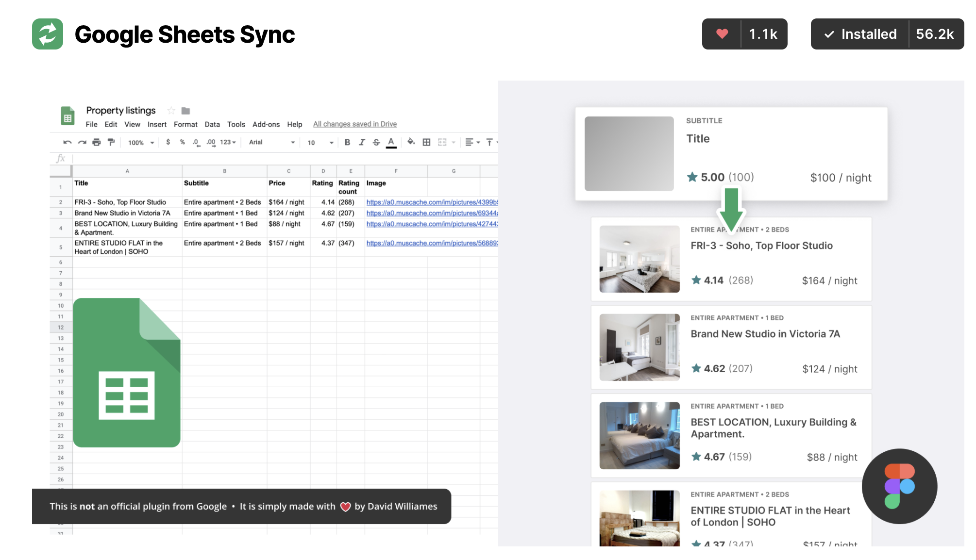Image resolution: width=976 pixels, height=560 pixels.
Task: Open the horizontal align dropdown
Action: point(472,142)
